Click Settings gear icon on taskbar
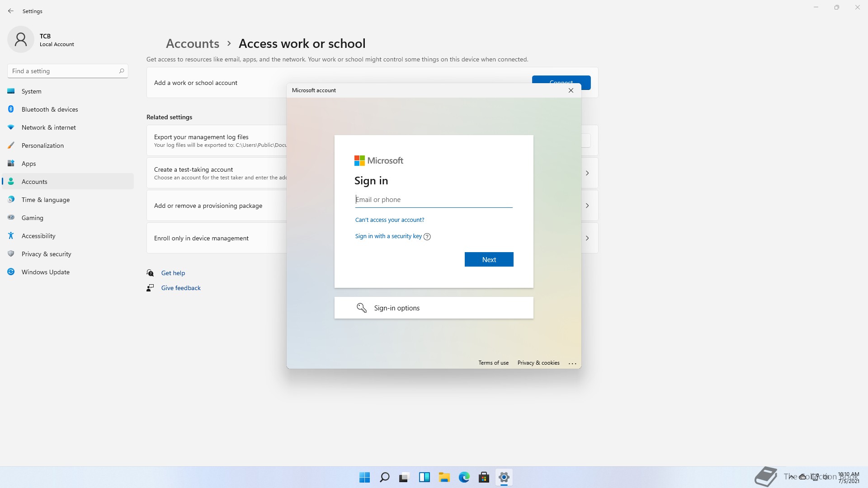The width and height of the screenshot is (868, 488). pyautogui.click(x=504, y=477)
